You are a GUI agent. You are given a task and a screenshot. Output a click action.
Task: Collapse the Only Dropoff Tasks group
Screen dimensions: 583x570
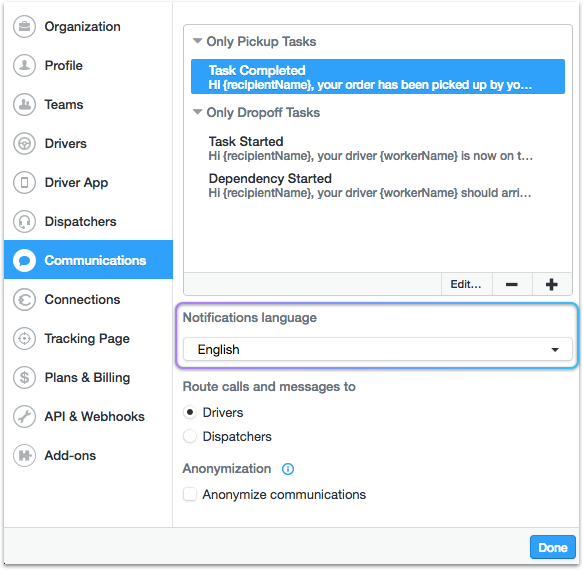tap(197, 112)
